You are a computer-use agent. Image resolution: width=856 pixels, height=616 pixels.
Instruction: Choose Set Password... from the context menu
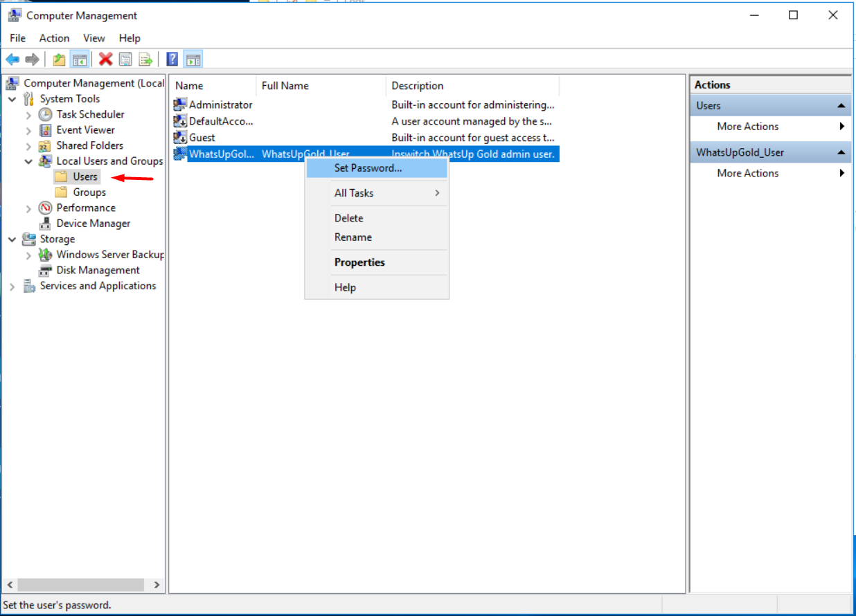(377, 168)
